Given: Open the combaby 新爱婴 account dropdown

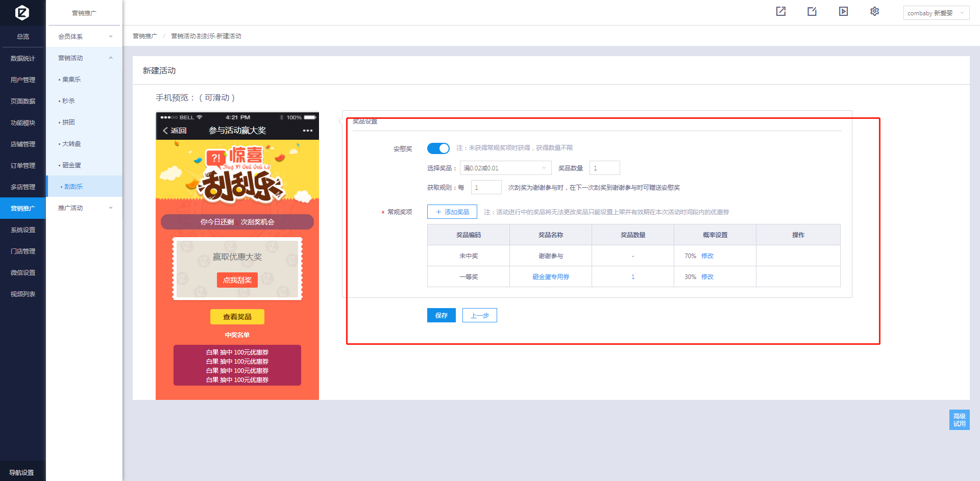Looking at the screenshot, I should click(936, 13).
